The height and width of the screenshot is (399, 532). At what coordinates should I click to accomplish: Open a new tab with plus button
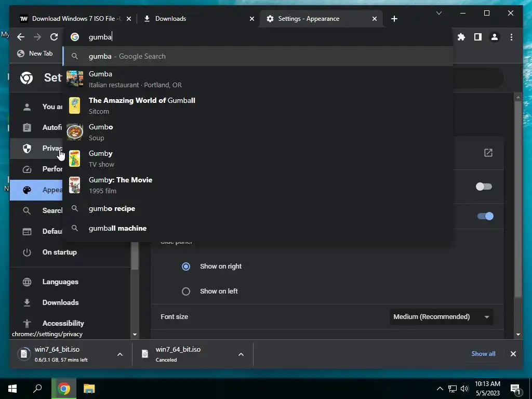point(394,19)
